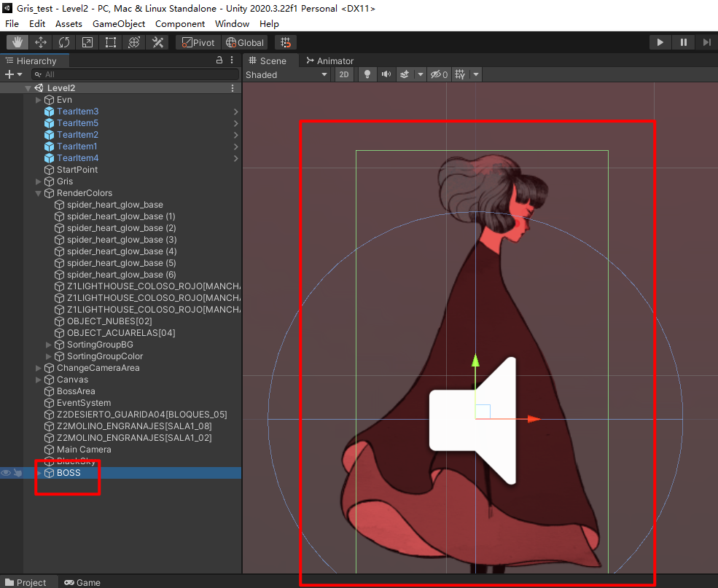Toggle 2D view mode
Image resolution: width=718 pixels, height=588 pixels.
(x=344, y=74)
